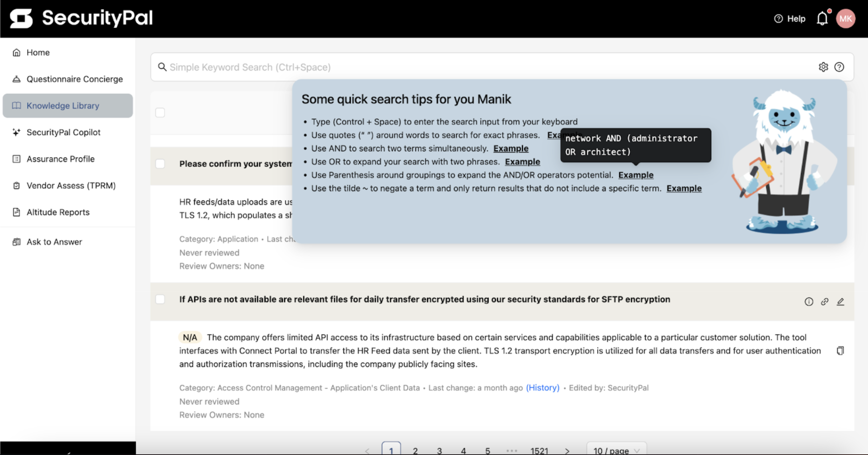The image size is (868, 455).
Task: Show info icon for SFTP question row
Action: [x=809, y=302]
